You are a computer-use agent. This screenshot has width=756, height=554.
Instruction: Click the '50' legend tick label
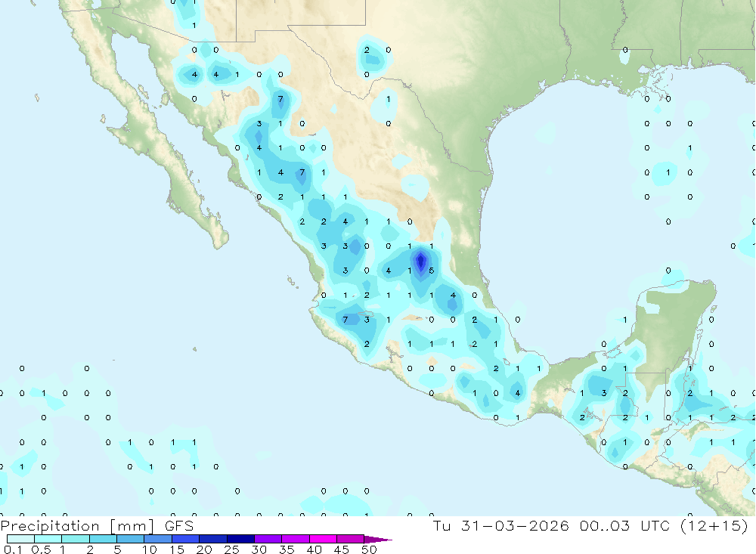tap(369, 549)
